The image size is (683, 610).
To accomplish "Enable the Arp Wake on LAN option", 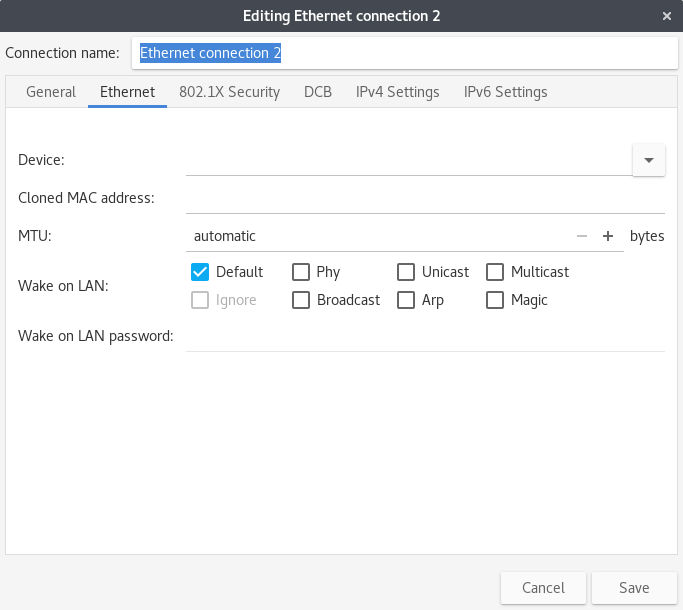I will 406,300.
